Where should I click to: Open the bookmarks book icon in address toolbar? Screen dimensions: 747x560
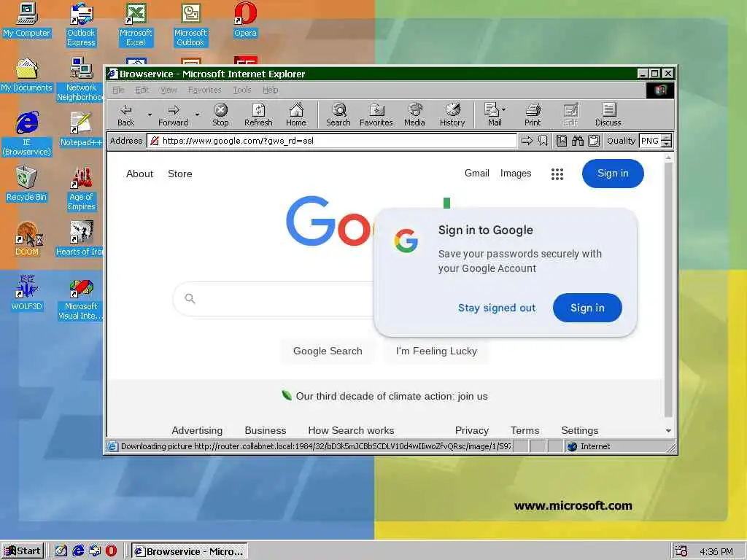point(562,141)
